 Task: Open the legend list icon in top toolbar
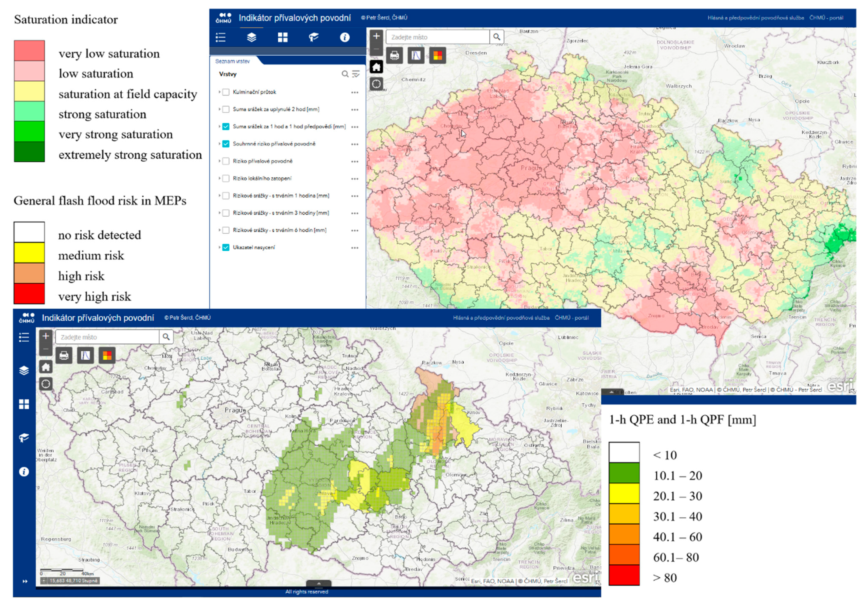(x=220, y=37)
